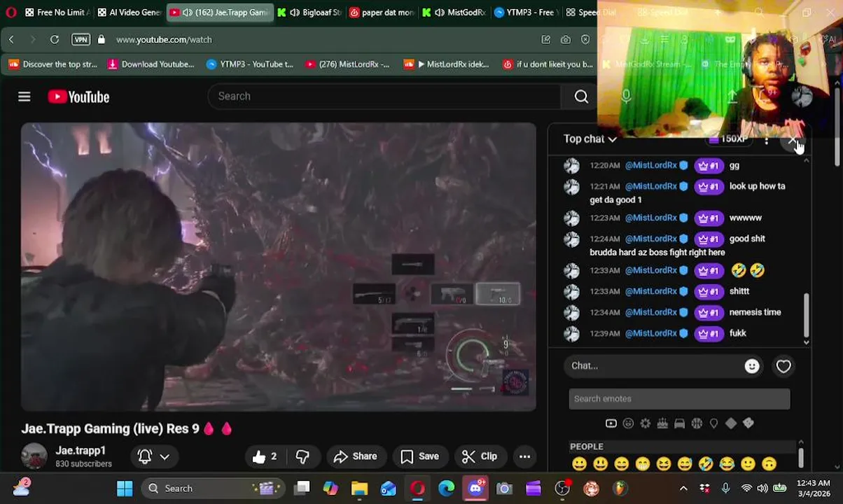
Task: Go to the YouTube home logo
Action: (x=78, y=97)
